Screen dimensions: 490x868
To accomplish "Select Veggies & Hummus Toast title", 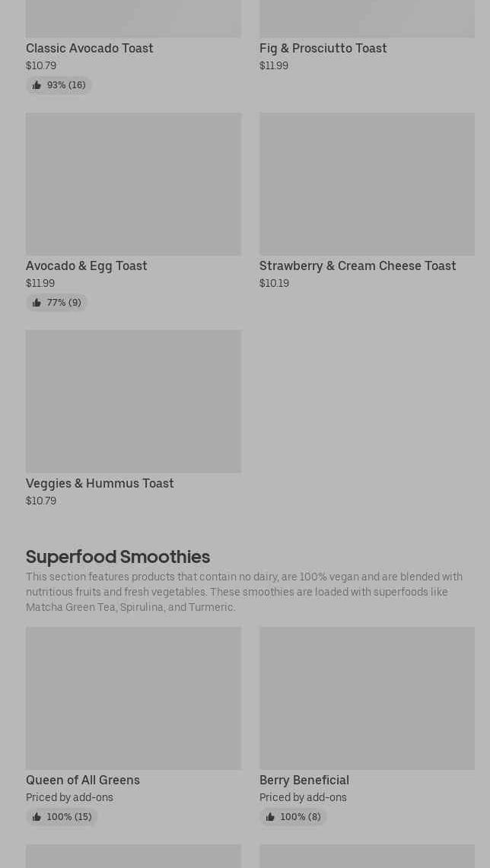I will (100, 483).
